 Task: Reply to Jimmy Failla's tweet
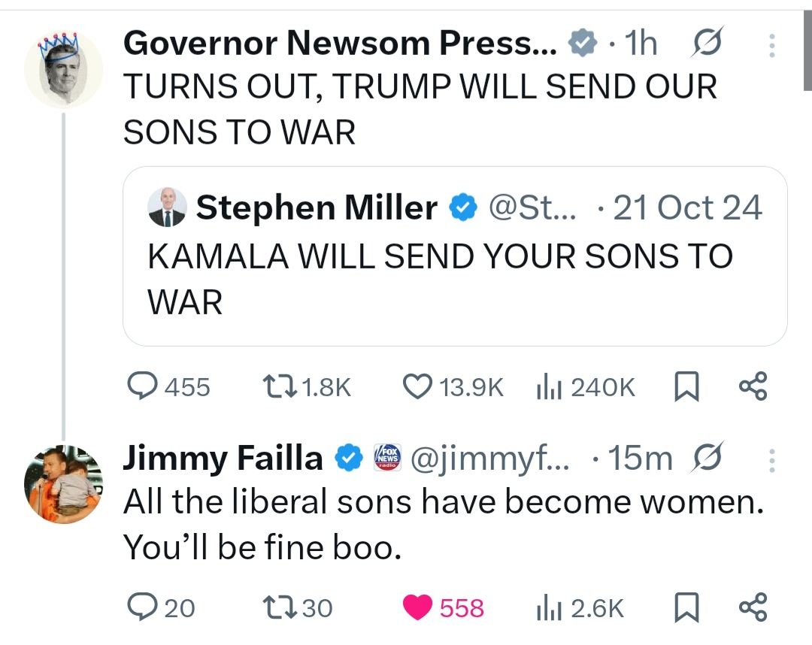click(141, 607)
